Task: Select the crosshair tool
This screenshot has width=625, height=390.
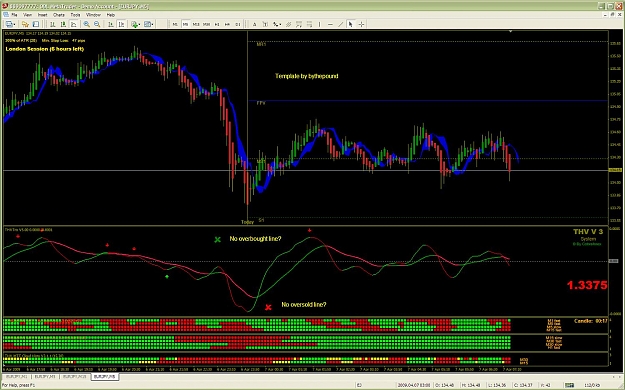Action: point(361,24)
